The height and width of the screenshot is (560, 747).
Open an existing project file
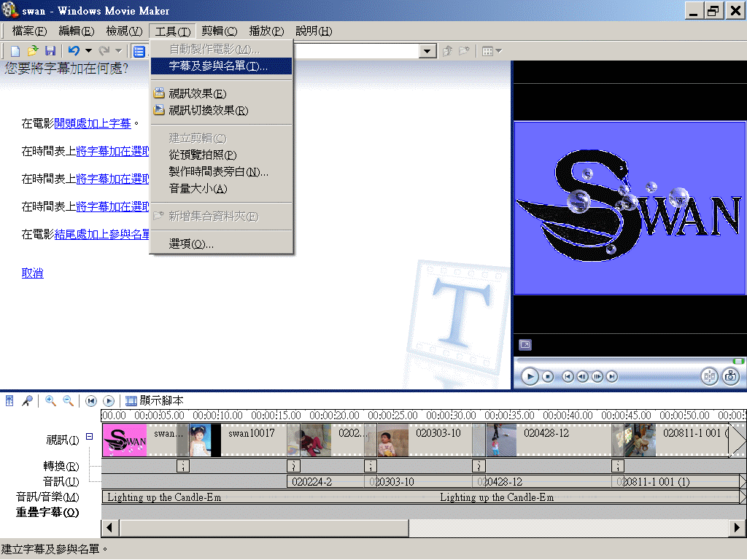tap(31, 50)
